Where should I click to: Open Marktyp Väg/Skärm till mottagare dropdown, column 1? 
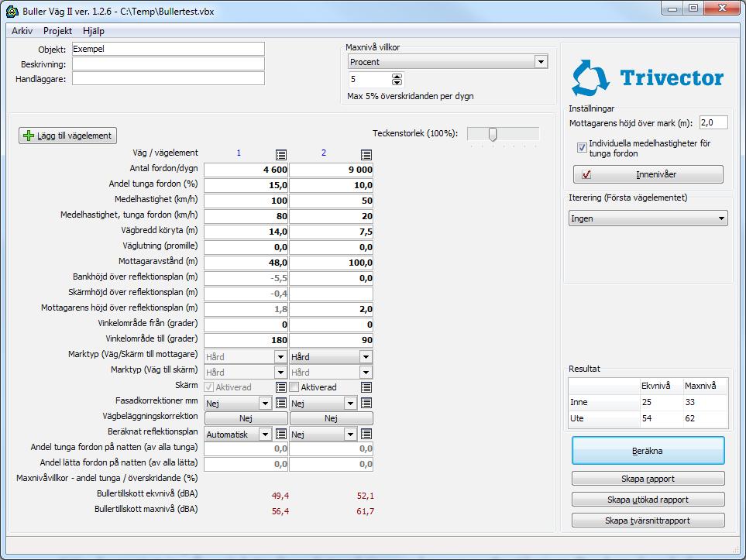[246, 357]
